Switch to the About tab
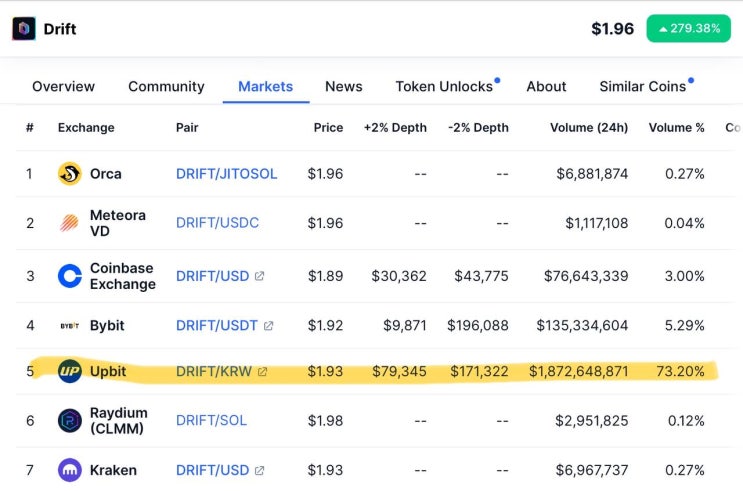Image resolution: width=743 pixels, height=491 pixels. click(546, 86)
